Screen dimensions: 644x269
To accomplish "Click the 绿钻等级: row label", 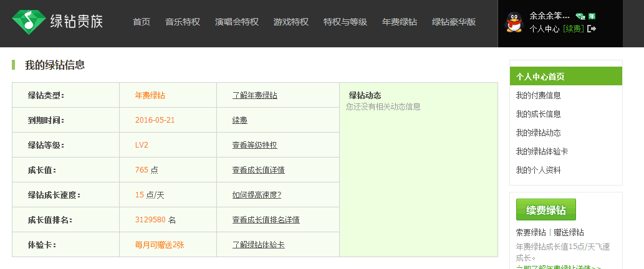I will (x=46, y=145).
